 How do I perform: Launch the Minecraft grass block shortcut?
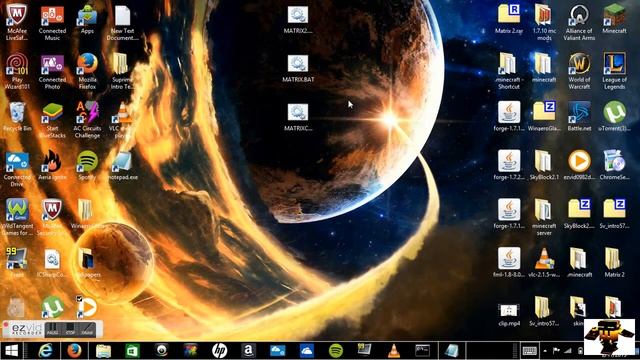click(614, 19)
